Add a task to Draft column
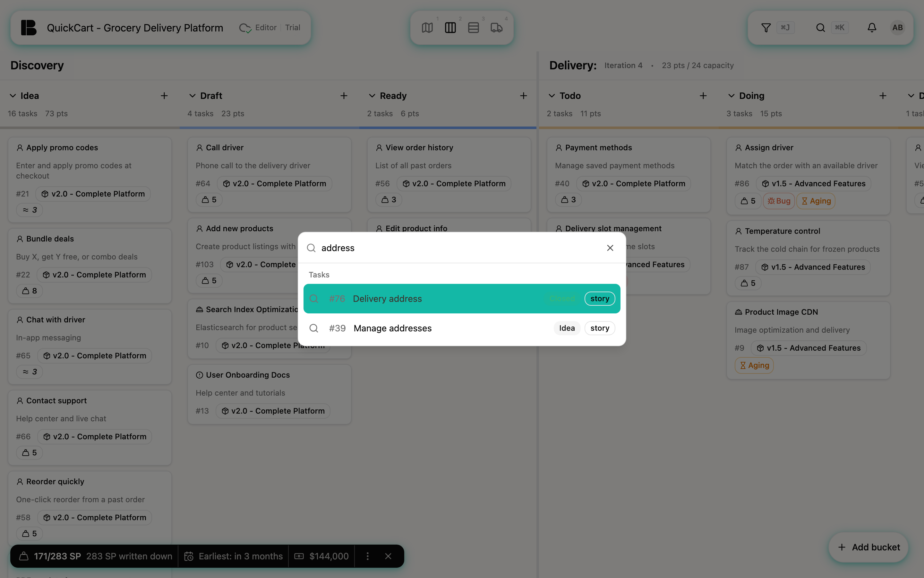This screenshot has width=924, height=578. 344,96
